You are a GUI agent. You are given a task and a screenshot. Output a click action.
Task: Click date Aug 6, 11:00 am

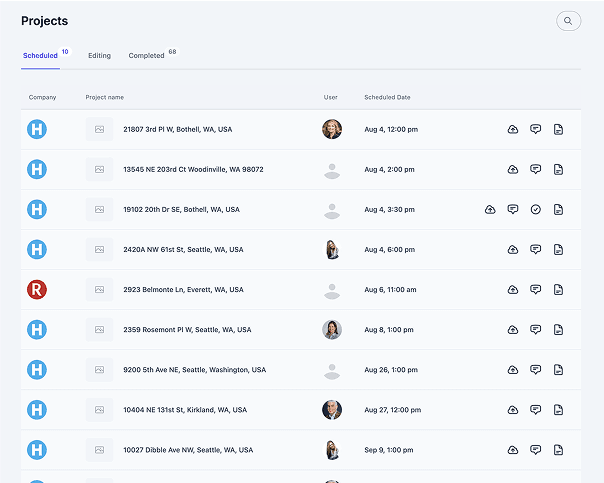390,290
